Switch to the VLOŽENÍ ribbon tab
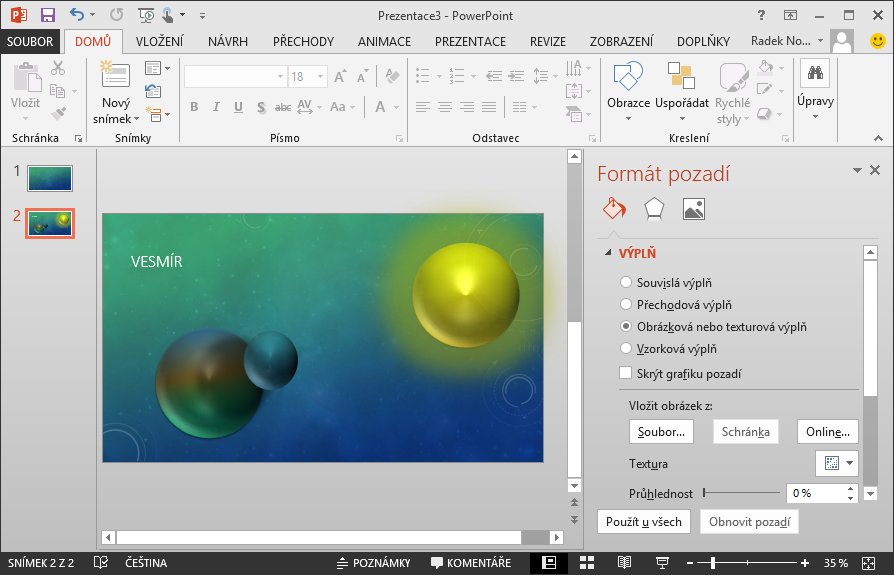894x575 pixels. (x=160, y=42)
